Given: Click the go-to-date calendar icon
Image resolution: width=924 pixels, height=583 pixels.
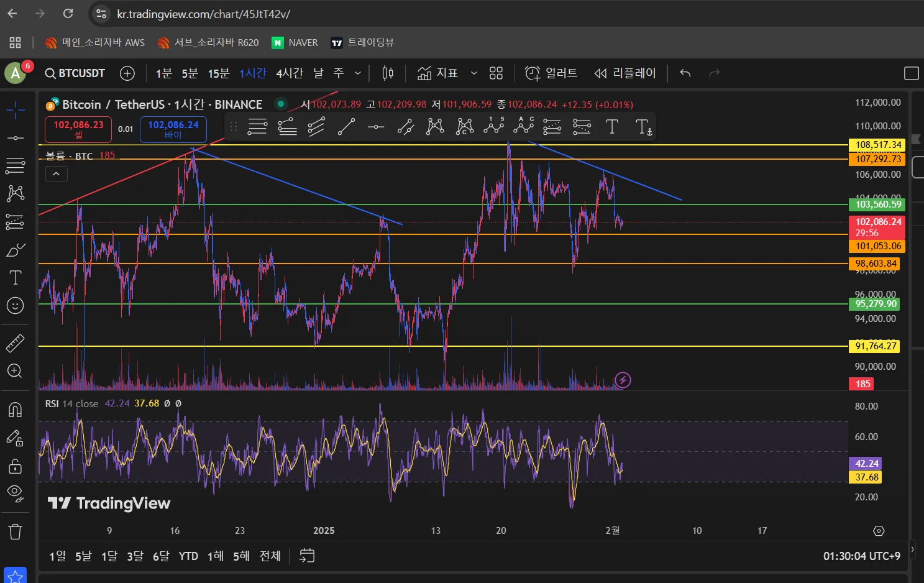Looking at the screenshot, I should (307, 556).
